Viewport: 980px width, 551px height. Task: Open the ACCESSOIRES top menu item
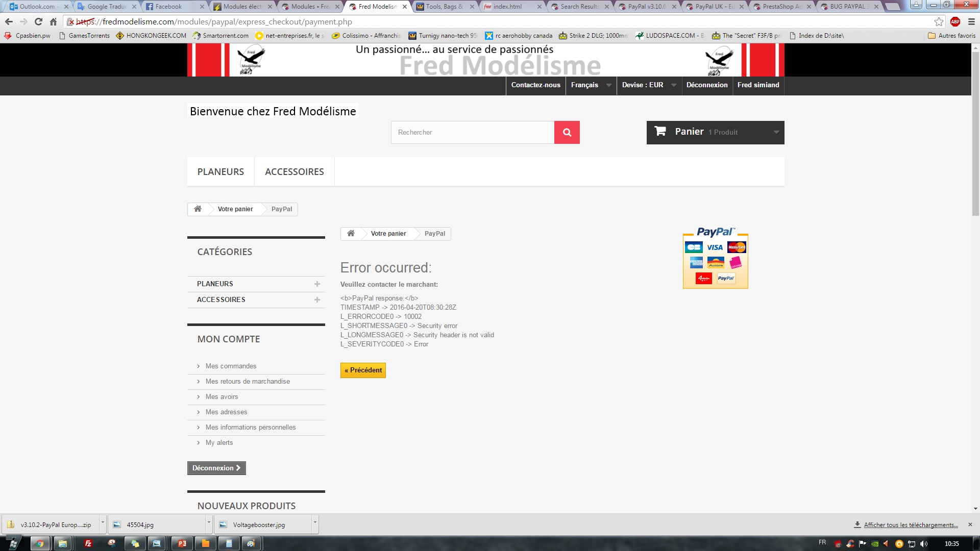point(294,172)
